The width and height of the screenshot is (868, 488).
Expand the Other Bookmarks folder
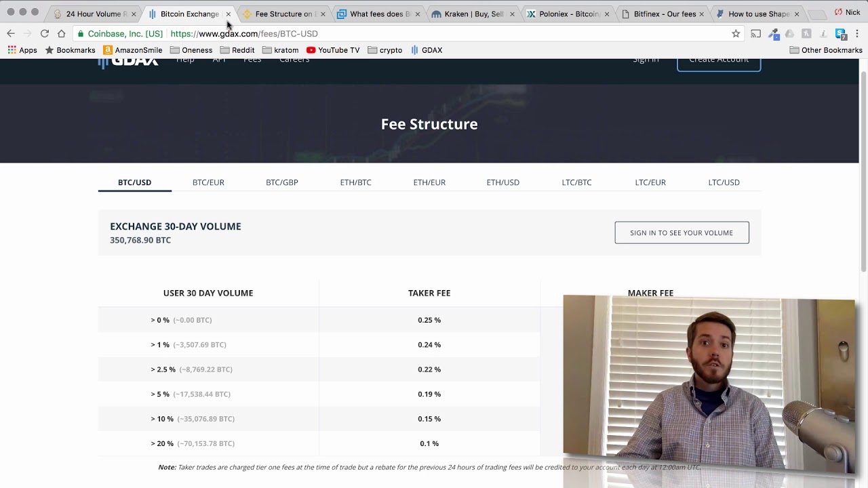point(826,50)
